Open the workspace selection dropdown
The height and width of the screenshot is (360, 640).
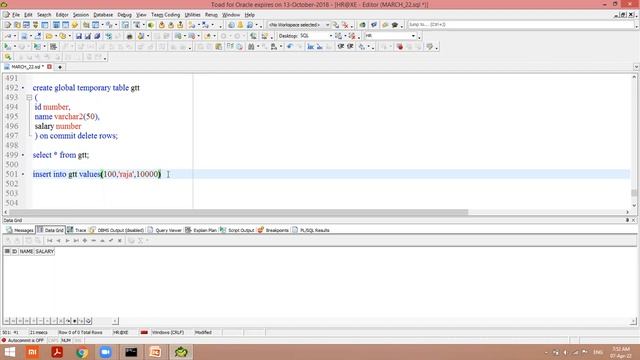(327, 25)
